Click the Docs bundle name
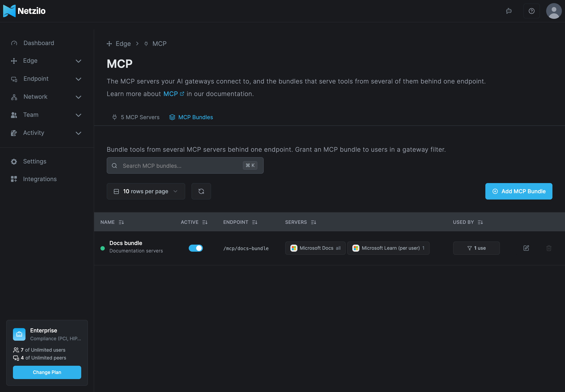The image size is (565, 392). pyautogui.click(x=126, y=243)
